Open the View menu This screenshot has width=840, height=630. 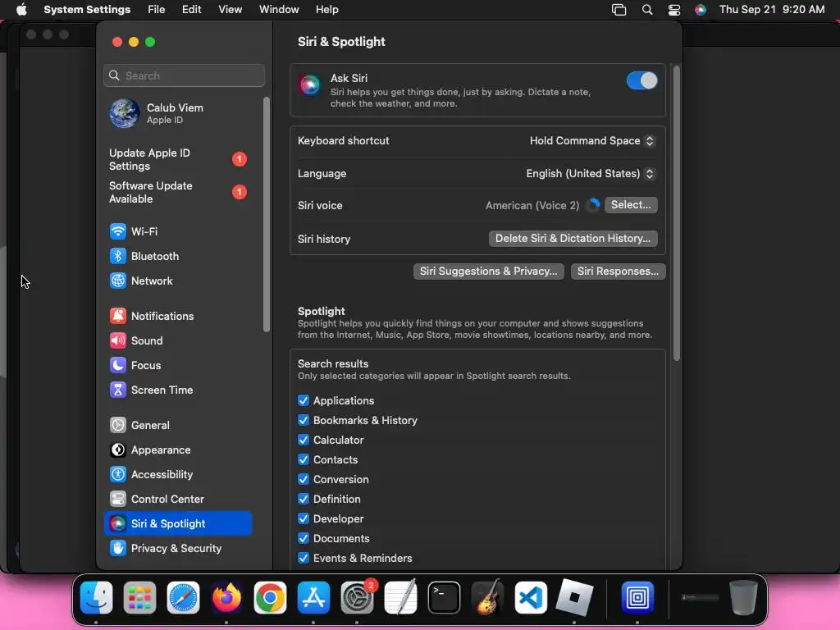[x=230, y=10]
